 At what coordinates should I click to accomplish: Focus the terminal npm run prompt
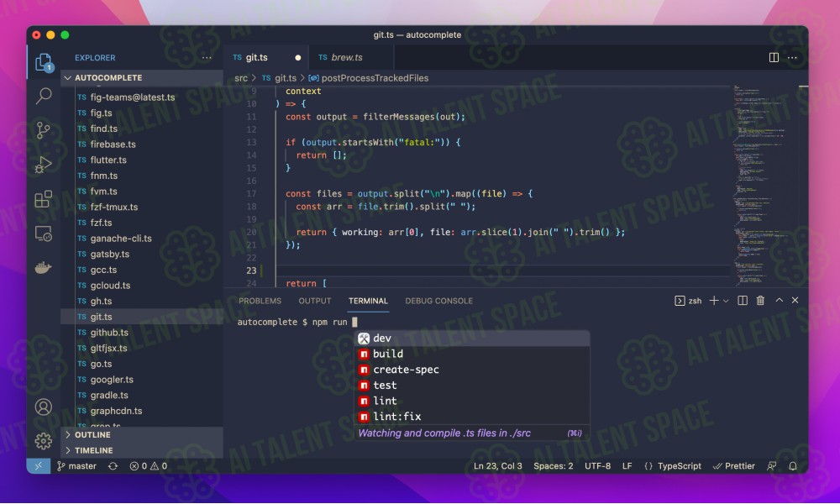pyautogui.click(x=297, y=322)
